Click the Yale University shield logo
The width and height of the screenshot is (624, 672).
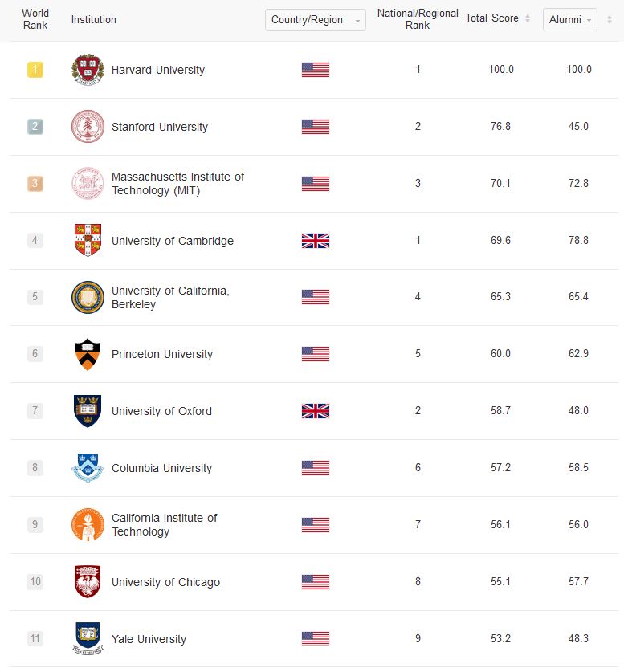[x=88, y=638]
